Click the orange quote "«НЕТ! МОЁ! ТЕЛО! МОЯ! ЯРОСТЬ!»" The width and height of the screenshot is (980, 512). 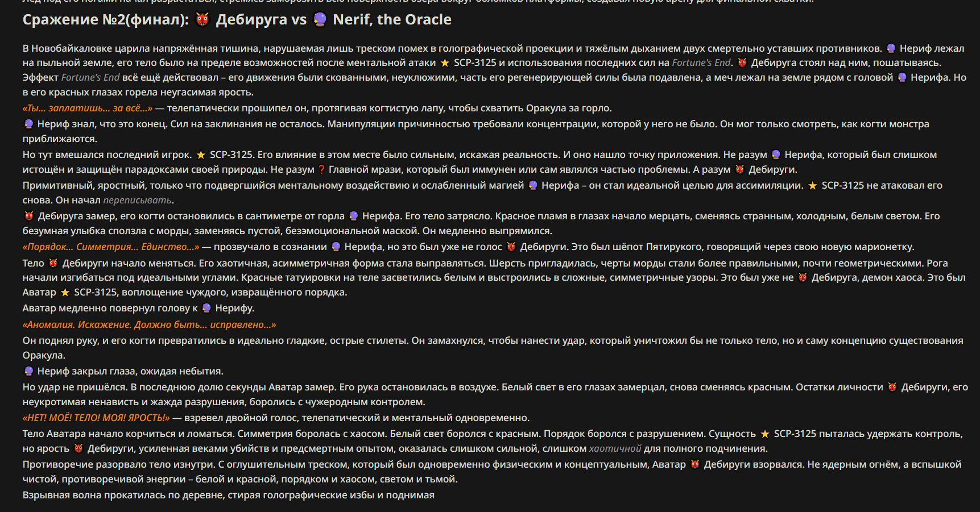tap(96, 418)
